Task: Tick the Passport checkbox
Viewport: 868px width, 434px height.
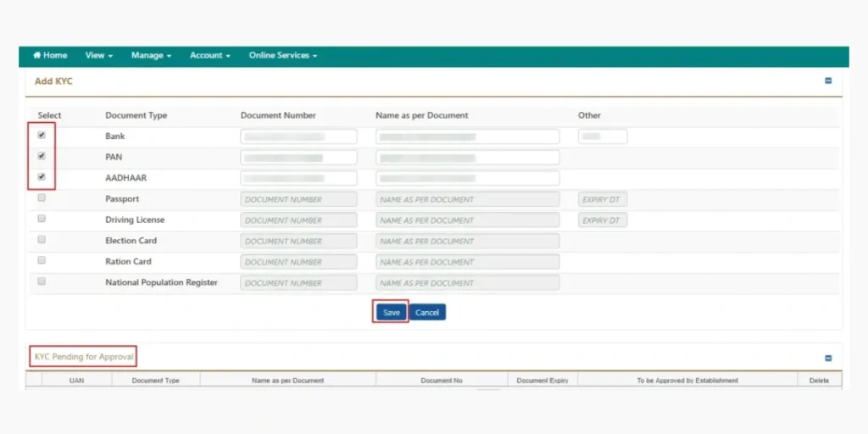Action: [x=42, y=198]
